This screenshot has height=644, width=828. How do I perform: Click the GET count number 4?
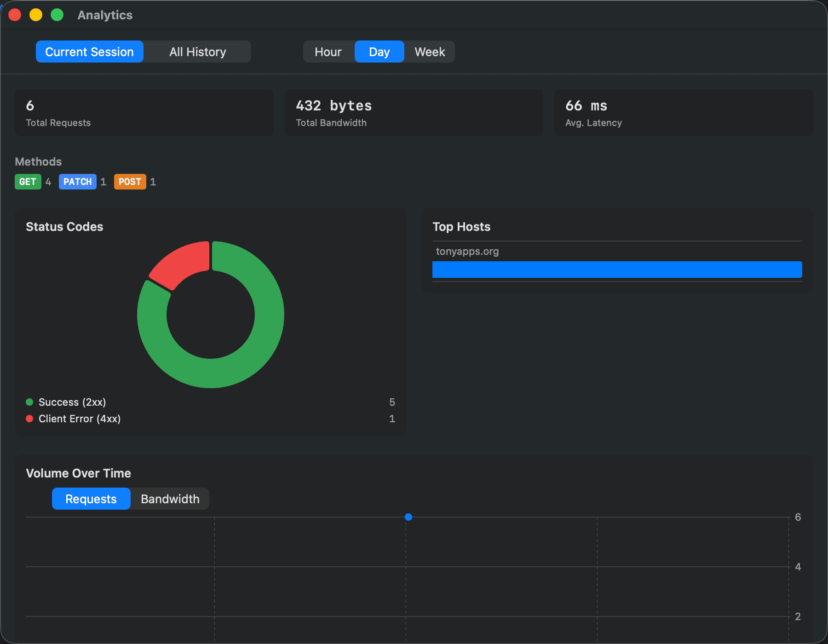pos(48,182)
